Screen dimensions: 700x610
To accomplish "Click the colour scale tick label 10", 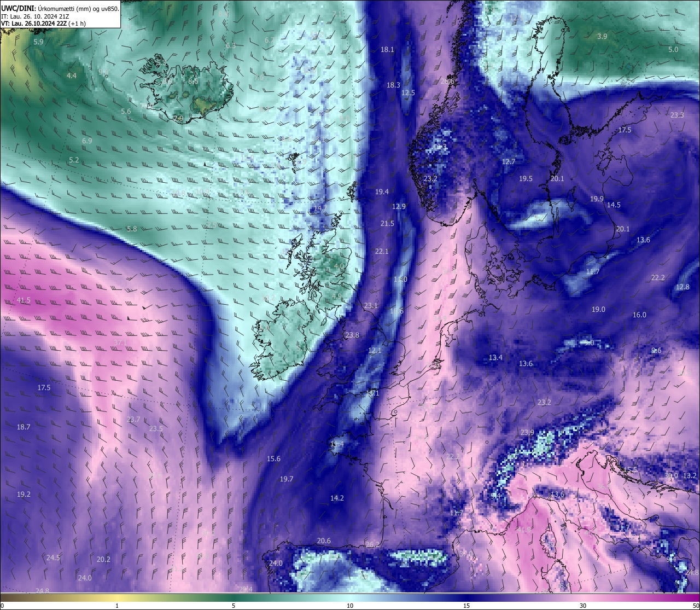I will 350,606.
